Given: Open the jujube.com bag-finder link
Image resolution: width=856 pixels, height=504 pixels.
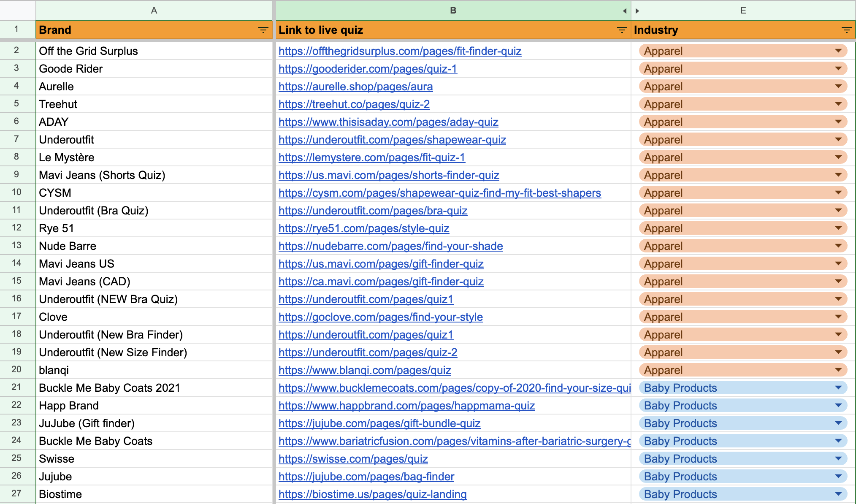Looking at the screenshot, I should pyautogui.click(x=366, y=477).
